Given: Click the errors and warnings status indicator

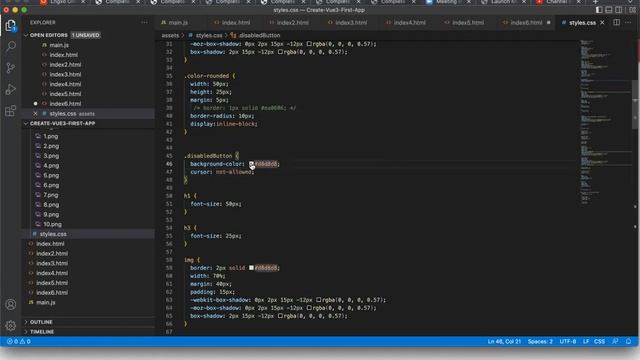Looking at the screenshot, I should tap(18, 342).
